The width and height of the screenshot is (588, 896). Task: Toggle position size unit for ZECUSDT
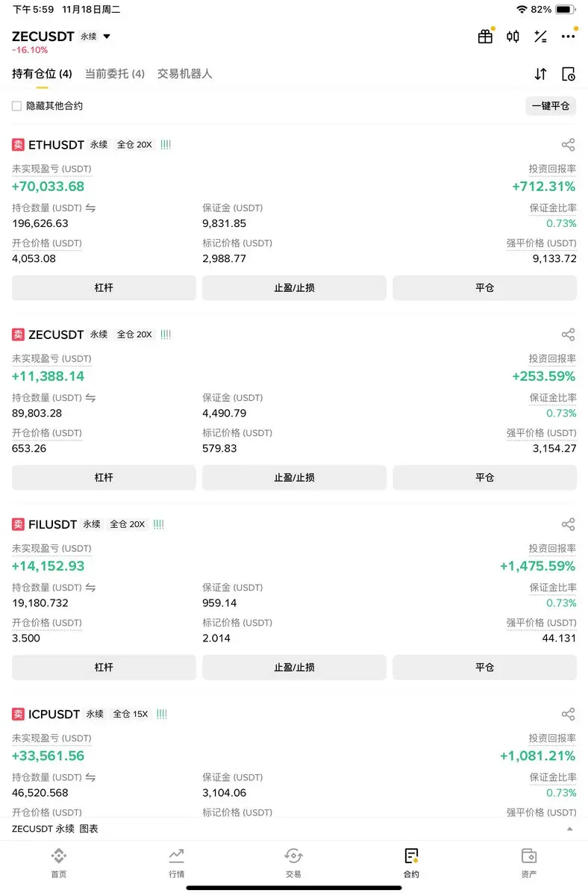pyautogui.click(x=90, y=398)
